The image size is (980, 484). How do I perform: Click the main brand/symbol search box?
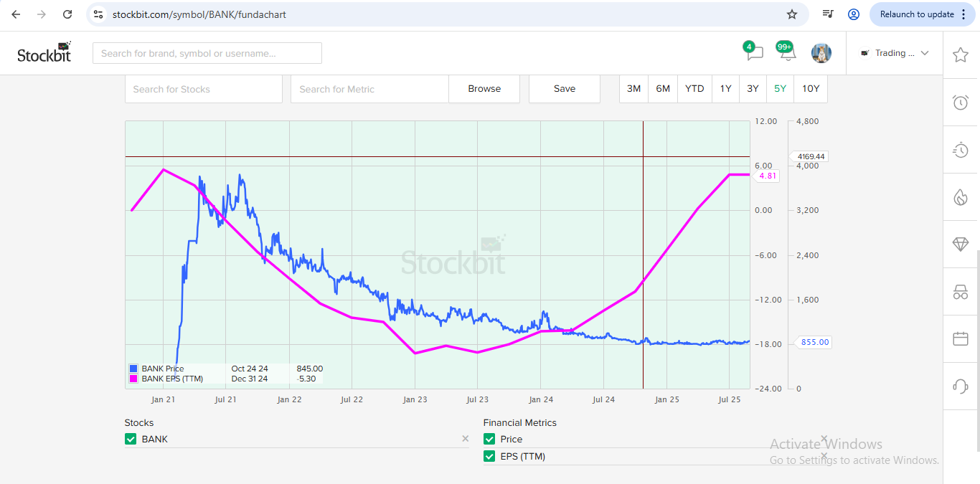tap(207, 53)
